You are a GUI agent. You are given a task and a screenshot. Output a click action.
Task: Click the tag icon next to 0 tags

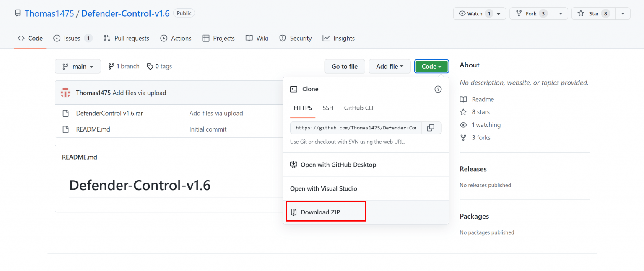tap(150, 66)
